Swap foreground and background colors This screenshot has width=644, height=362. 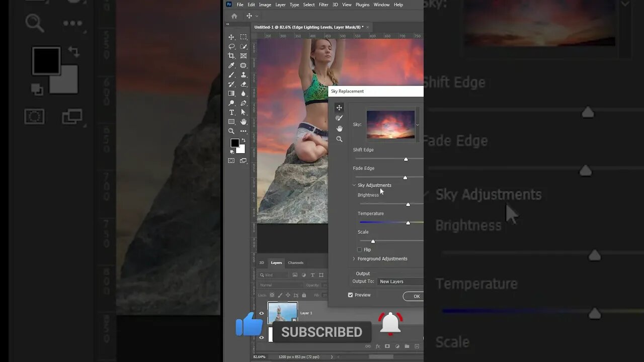point(244,140)
